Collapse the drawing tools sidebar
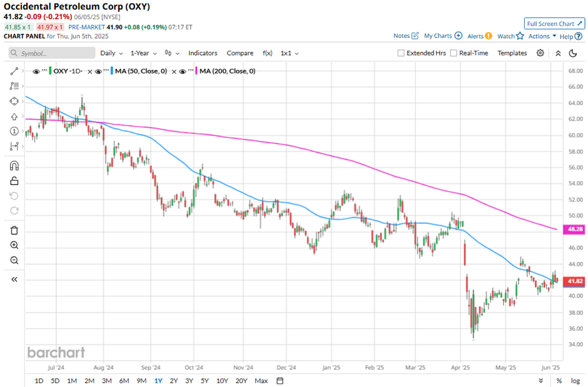The height and width of the screenshot is (387, 588). pos(14,279)
